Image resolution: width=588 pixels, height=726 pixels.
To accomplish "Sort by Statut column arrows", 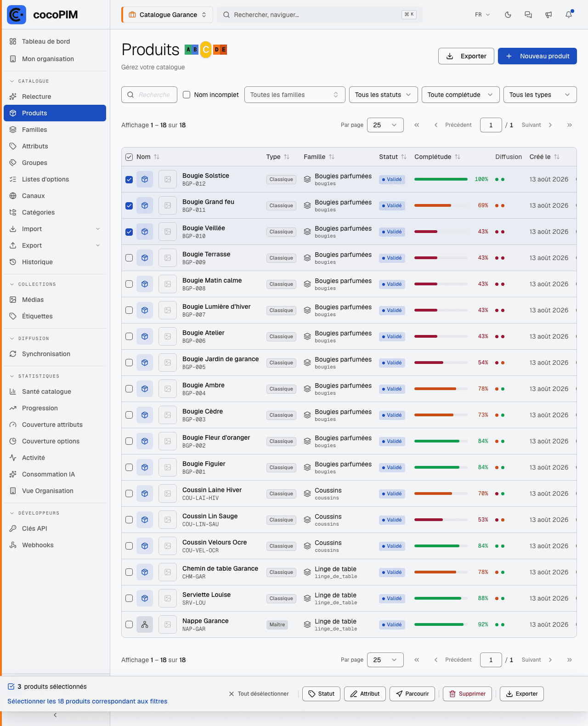I will (x=404, y=157).
